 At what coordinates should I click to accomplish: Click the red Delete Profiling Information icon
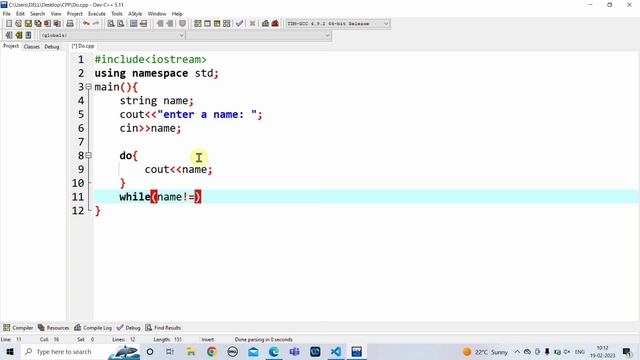coord(275,24)
